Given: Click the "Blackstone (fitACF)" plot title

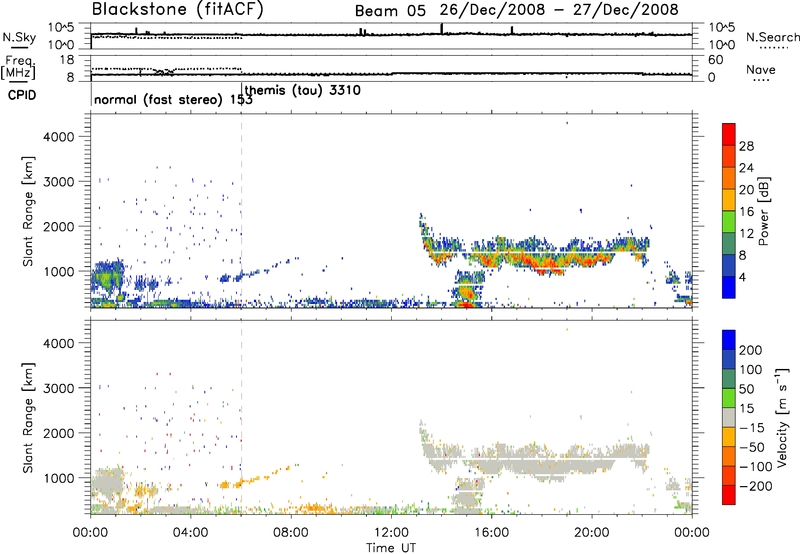Looking at the screenshot, I should point(178,10).
